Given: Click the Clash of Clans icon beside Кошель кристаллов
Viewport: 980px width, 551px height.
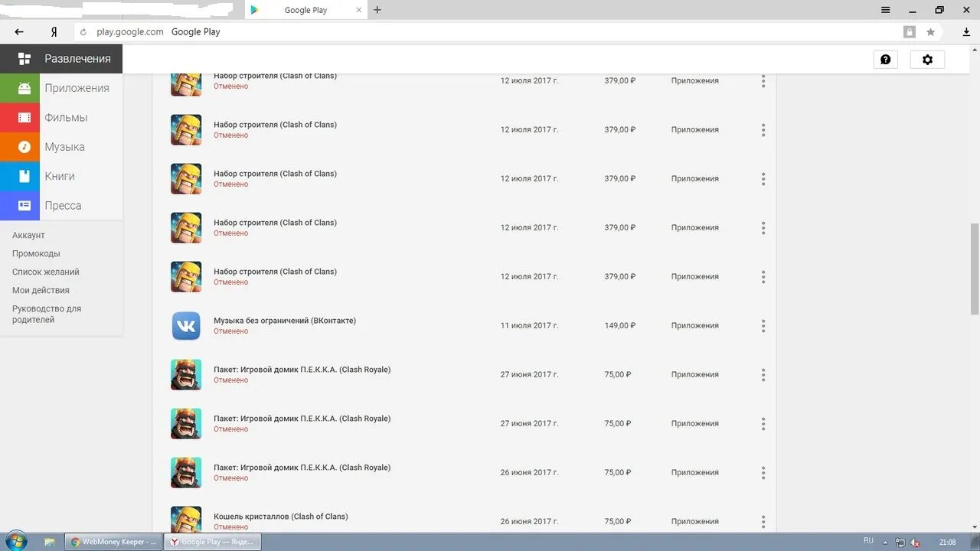Looking at the screenshot, I should [x=186, y=519].
